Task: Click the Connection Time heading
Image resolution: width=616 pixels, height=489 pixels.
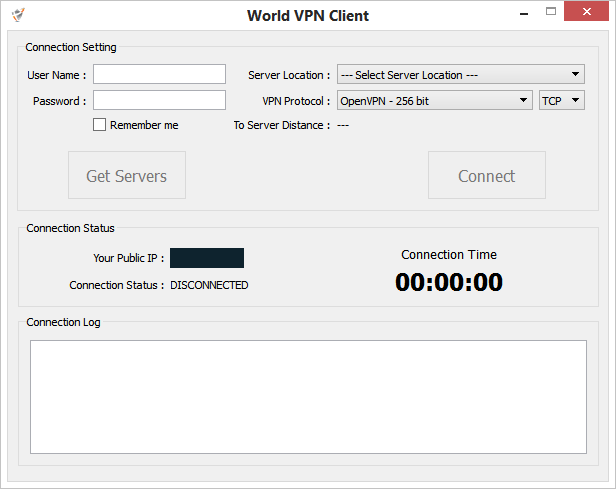Action: click(449, 255)
